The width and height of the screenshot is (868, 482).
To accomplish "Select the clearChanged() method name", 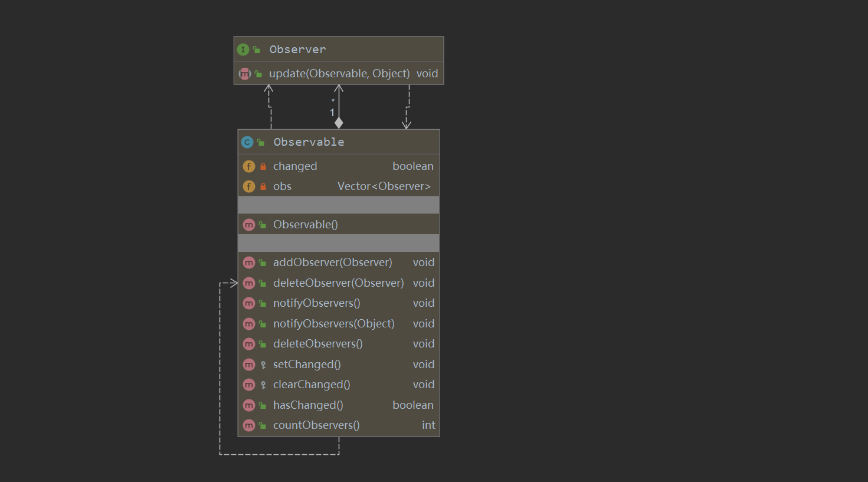I will pos(312,385).
